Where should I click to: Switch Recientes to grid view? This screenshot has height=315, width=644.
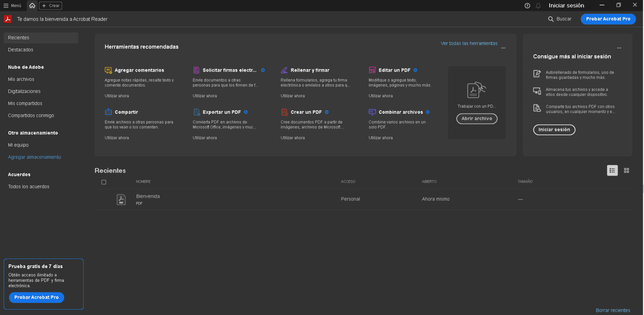(x=626, y=170)
